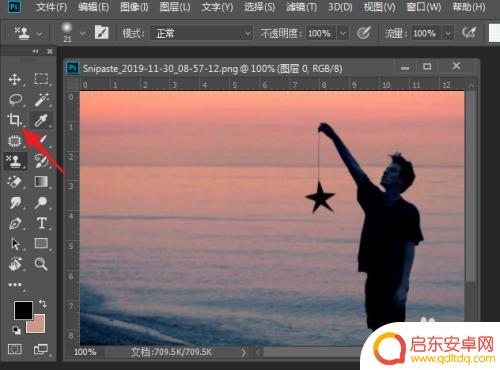This screenshot has height=370, width=500.
Task: Select the Rectangular Marquee tool
Action: pyautogui.click(x=41, y=79)
